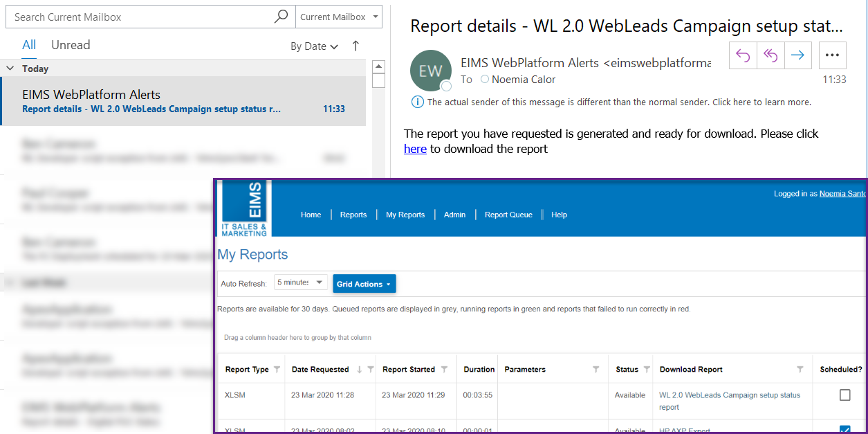Collapse the Today mail group

point(10,69)
